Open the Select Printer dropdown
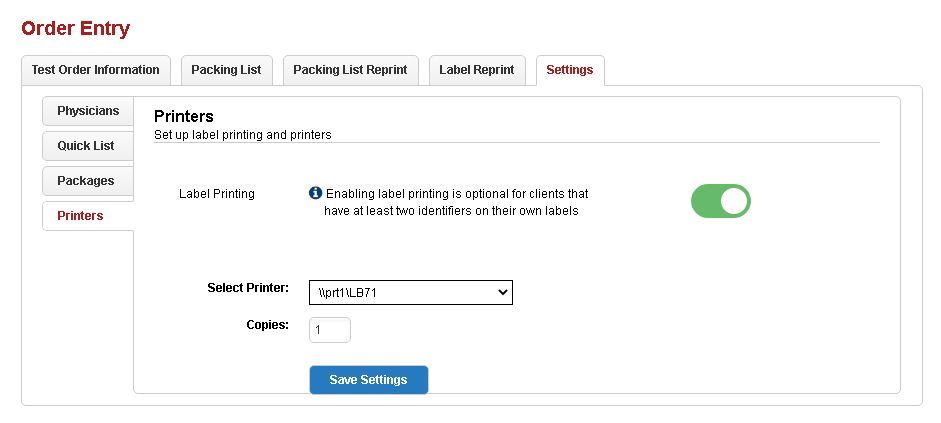 point(410,292)
